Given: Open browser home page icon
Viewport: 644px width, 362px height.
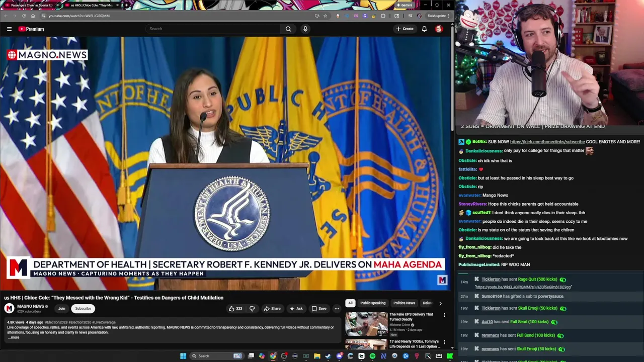Looking at the screenshot, I should tap(33, 16).
